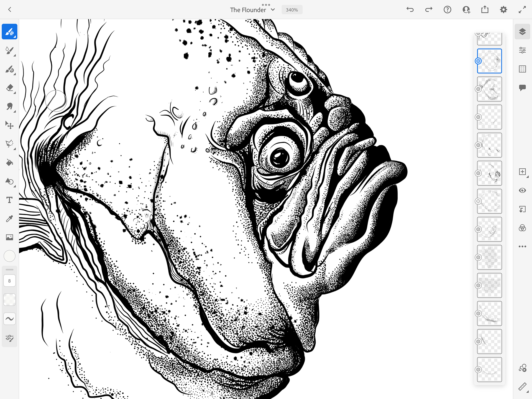This screenshot has height=399, width=532.
Task: Activate the Type text tool
Action: point(9,200)
